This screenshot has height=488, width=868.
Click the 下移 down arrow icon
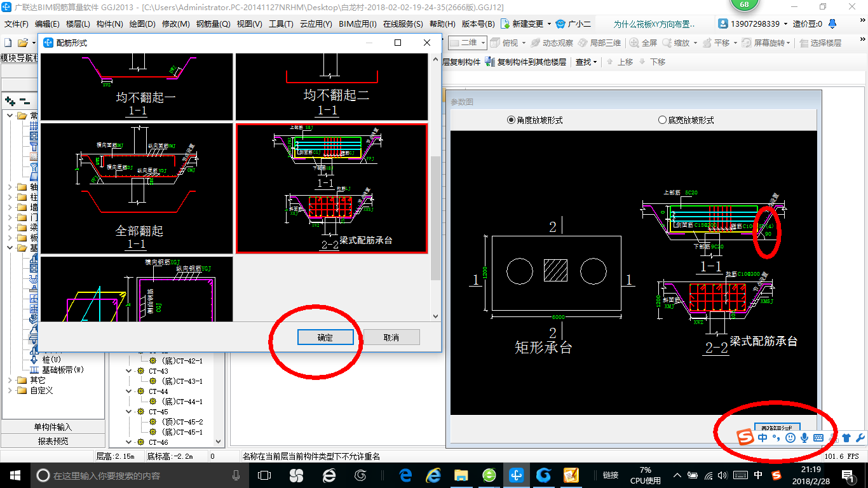pos(642,62)
